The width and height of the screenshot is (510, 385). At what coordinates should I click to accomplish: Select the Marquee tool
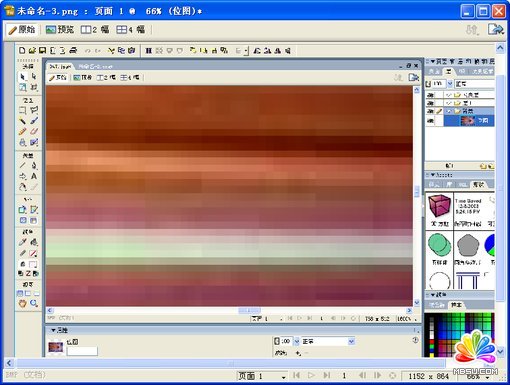pos(22,110)
